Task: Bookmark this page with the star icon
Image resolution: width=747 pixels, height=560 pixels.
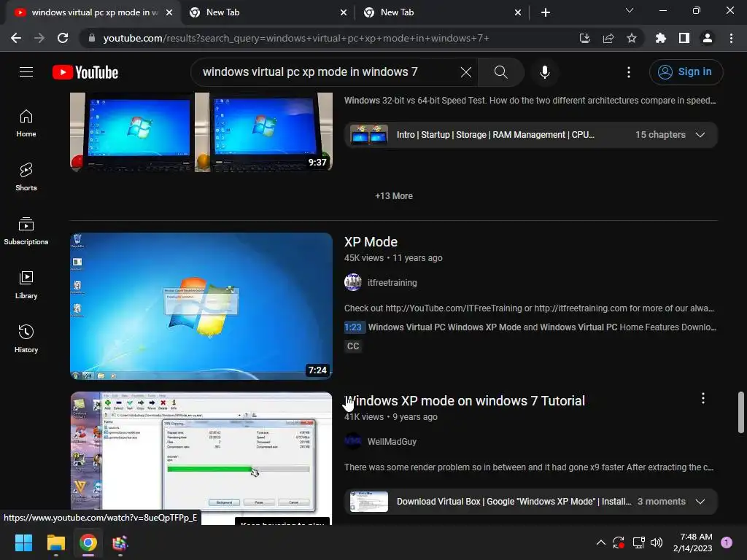Action: [631, 38]
